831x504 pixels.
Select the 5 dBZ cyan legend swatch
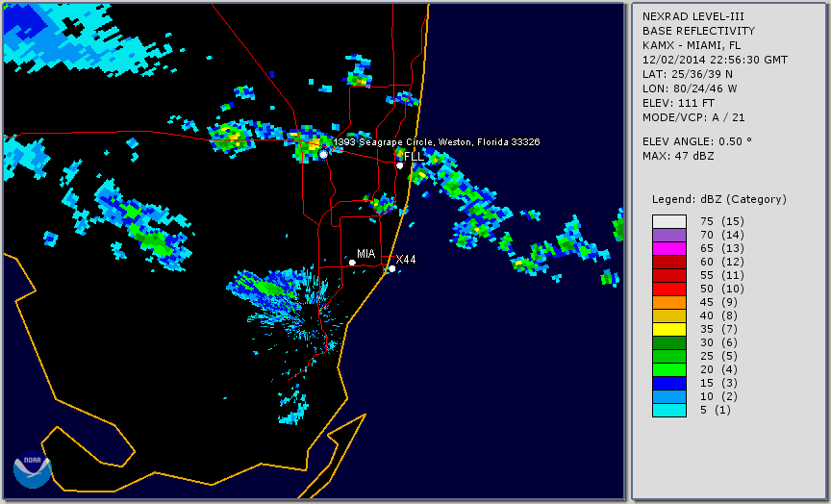[668, 410]
